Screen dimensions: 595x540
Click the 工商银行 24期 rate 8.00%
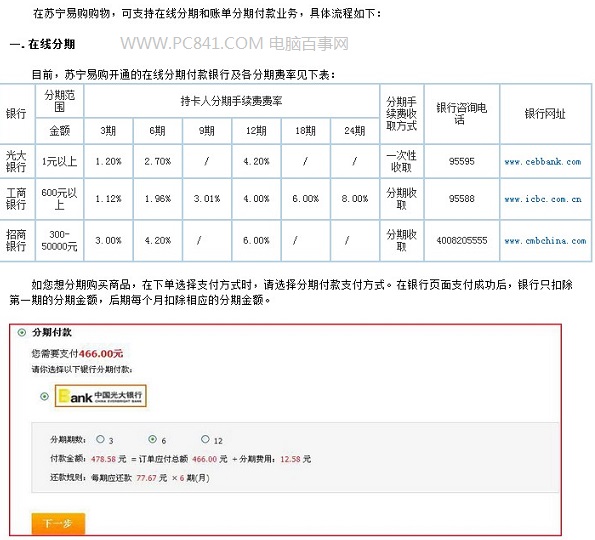(x=355, y=199)
